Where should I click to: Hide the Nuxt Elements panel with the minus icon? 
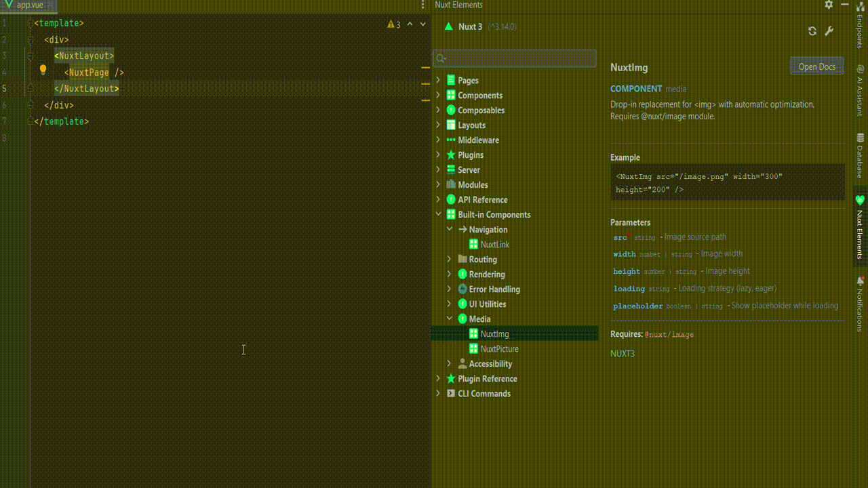844,5
